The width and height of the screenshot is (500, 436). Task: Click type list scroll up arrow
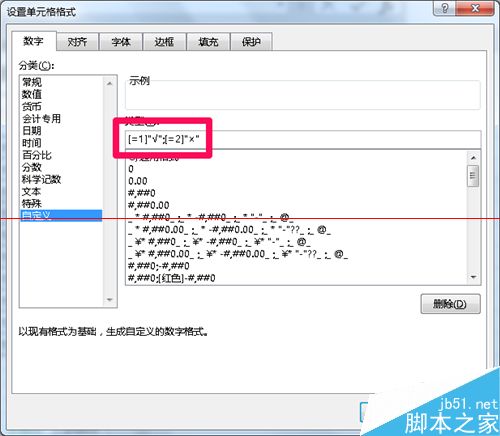(x=473, y=157)
